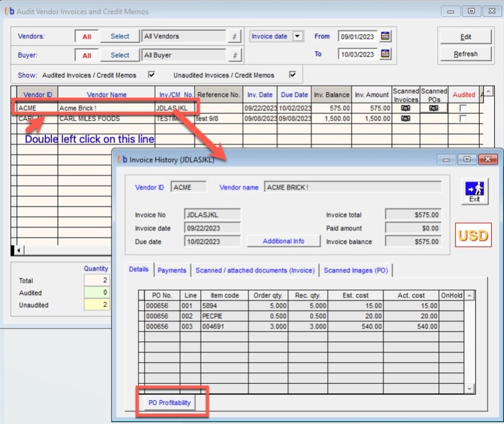The height and width of the screenshot is (424, 504).
Task: View scanned PO for ACME row
Action: (434, 108)
